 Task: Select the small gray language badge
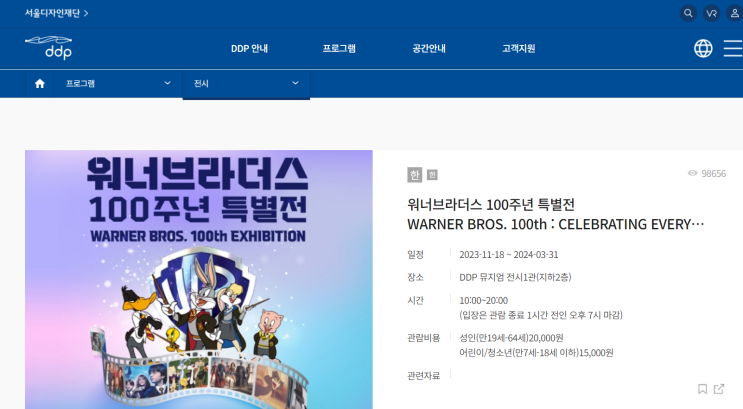432,175
